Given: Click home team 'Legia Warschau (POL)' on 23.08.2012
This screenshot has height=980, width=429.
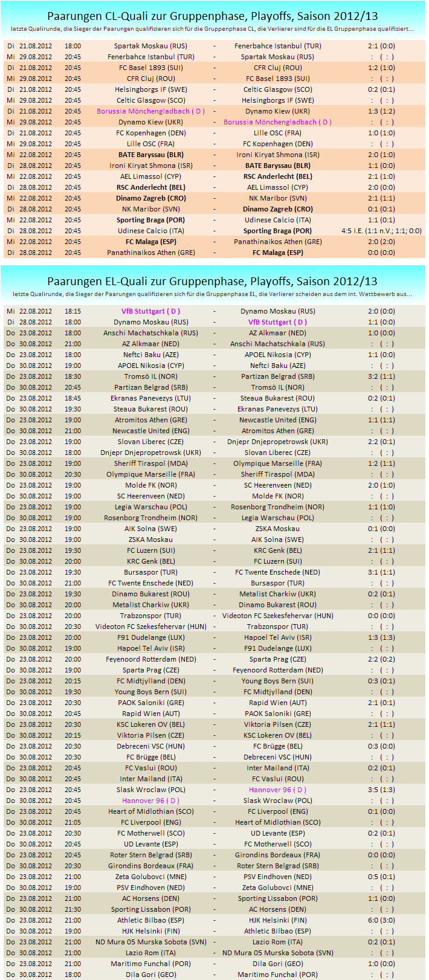Looking at the screenshot, I should pyautogui.click(x=151, y=507).
